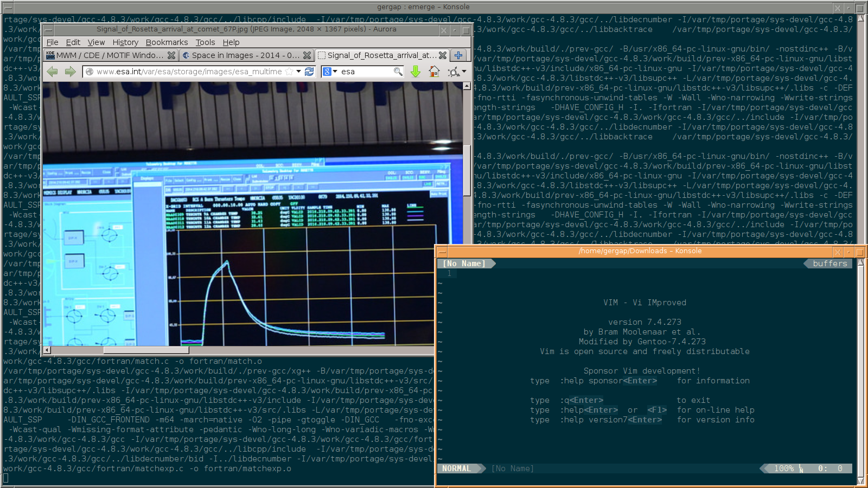Click the Vim line number 1
Screen dimensions: 868x488
click(449, 273)
